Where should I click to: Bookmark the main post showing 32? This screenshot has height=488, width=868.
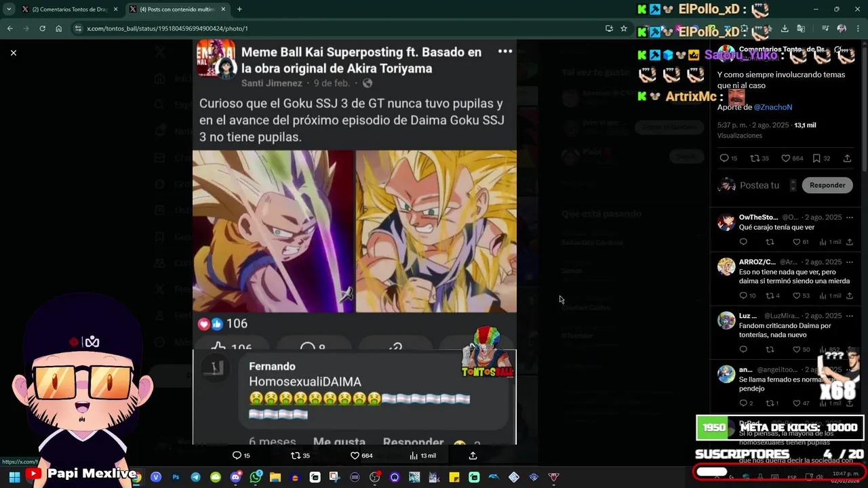tap(816, 158)
